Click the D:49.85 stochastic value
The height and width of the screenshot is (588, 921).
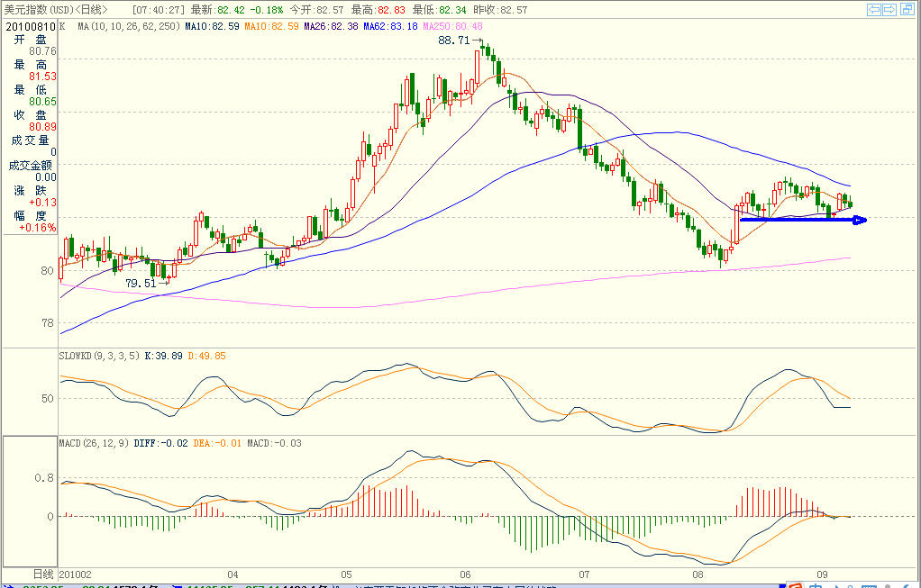(x=206, y=356)
